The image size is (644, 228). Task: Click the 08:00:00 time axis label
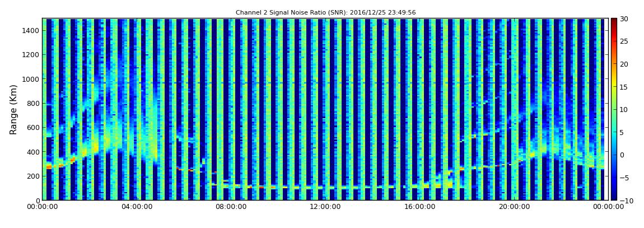[x=230, y=207]
